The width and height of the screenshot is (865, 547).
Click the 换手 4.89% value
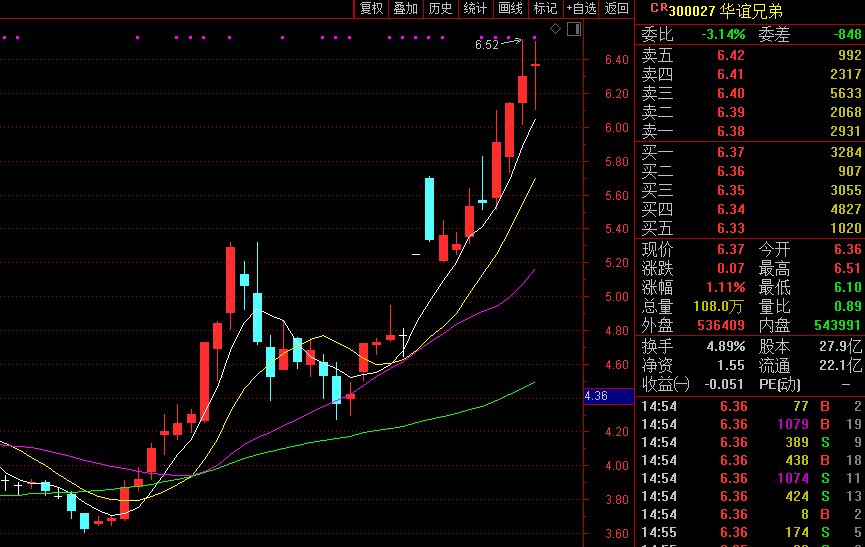725,346
